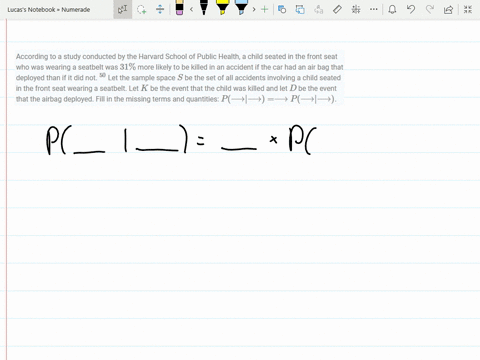
Task: Choose the light blue highlighter
Action: [x=241, y=8]
